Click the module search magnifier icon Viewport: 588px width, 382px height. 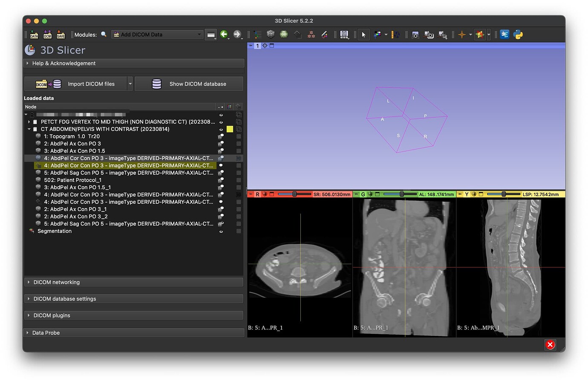tap(104, 35)
